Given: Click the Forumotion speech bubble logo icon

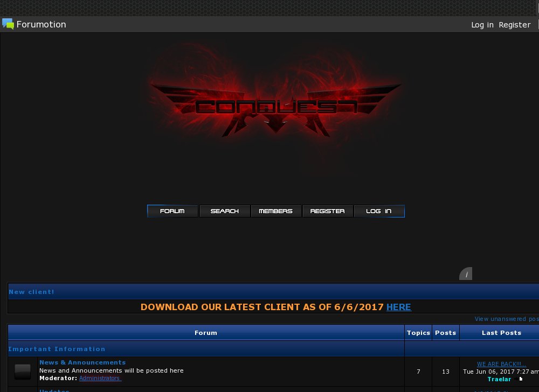Looking at the screenshot, I should click(8, 24).
